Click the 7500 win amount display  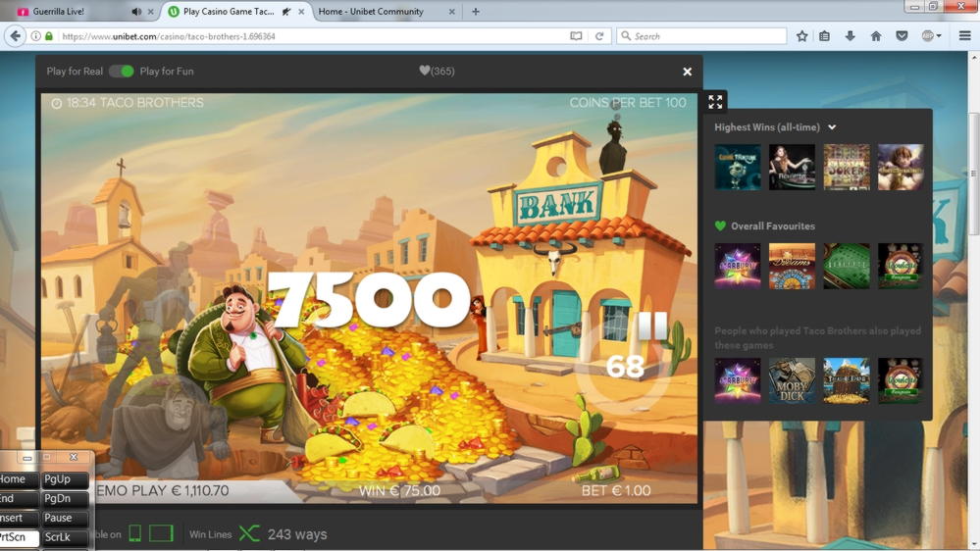369,300
